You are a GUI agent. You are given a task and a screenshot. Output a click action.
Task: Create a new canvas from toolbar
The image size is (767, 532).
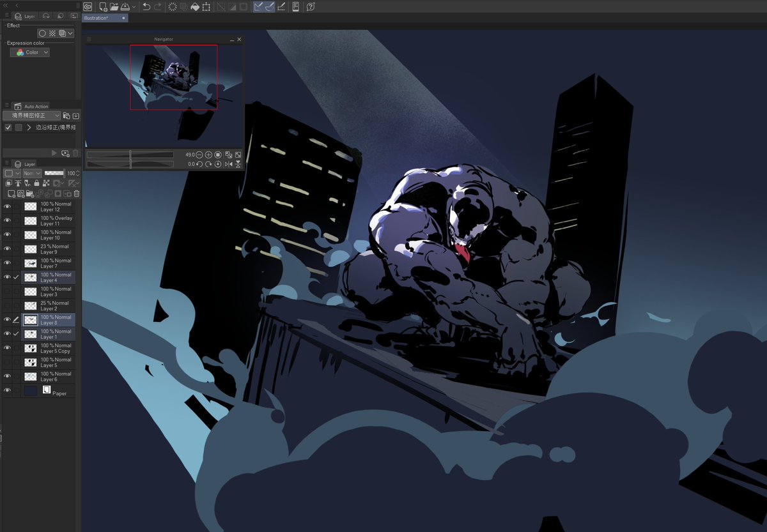[104, 7]
